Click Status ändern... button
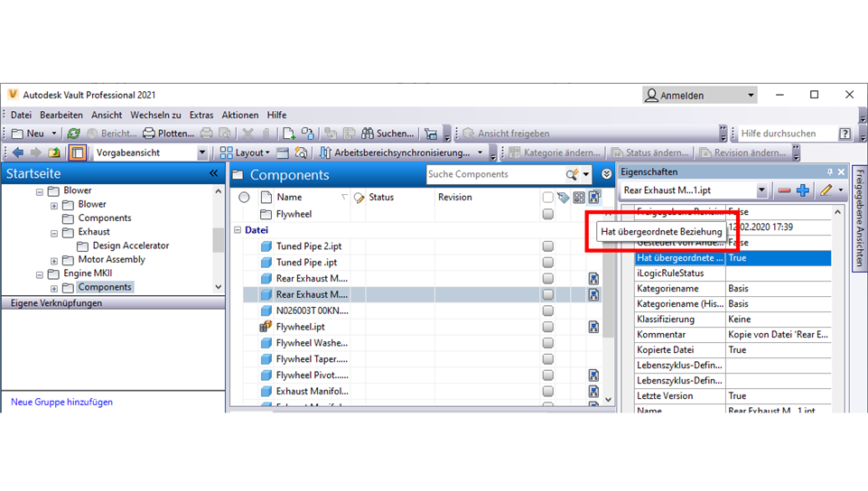 (651, 153)
